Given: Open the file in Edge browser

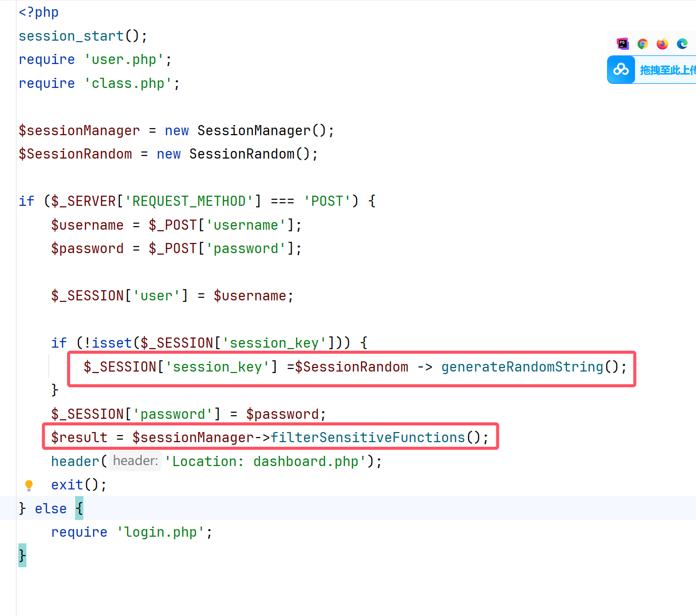Looking at the screenshot, I should point(682,44).
